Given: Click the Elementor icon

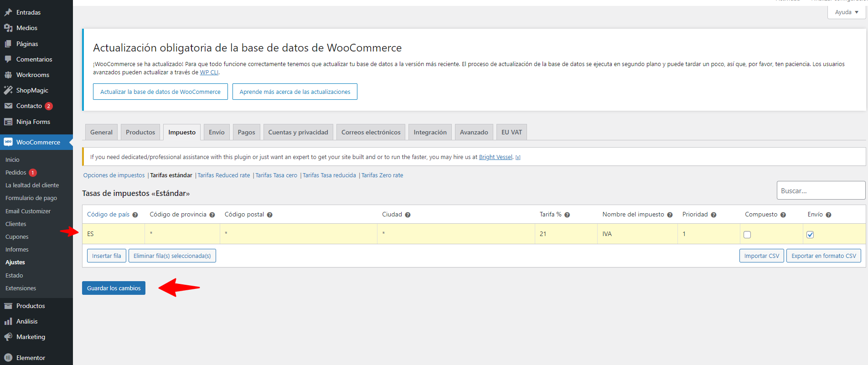Looking at the screenshot, I should 8,358.
